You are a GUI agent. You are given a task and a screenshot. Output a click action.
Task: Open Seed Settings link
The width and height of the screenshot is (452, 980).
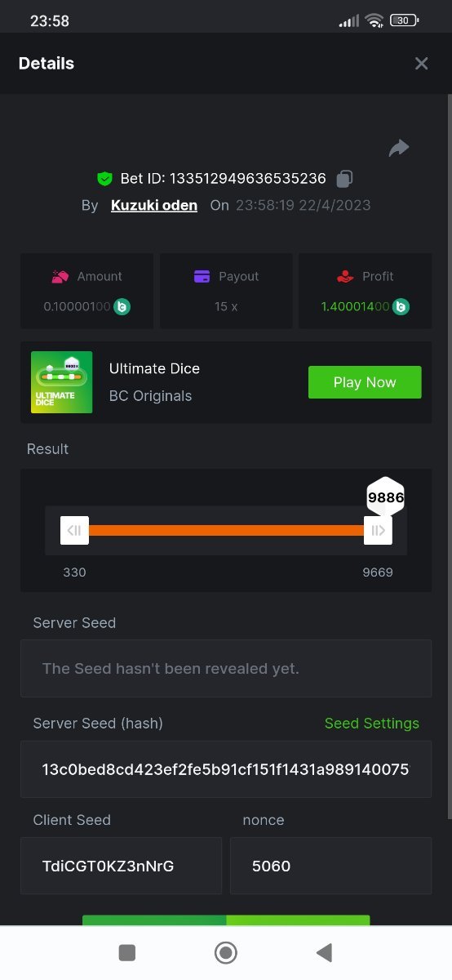pyautogui.click(x=372, y=724)
